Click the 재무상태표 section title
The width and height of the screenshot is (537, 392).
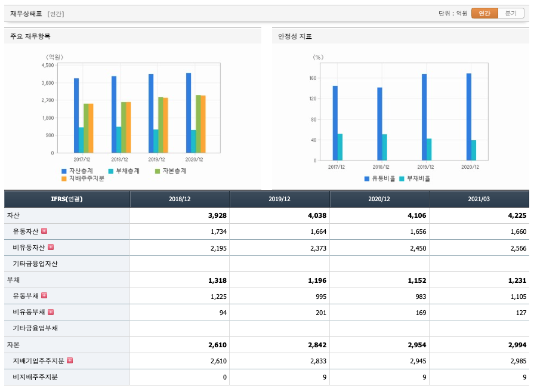[x=26, y=14]
